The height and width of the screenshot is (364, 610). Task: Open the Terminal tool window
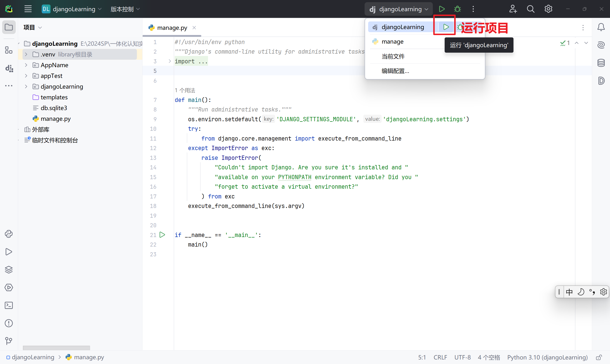[x=9, y=305]
